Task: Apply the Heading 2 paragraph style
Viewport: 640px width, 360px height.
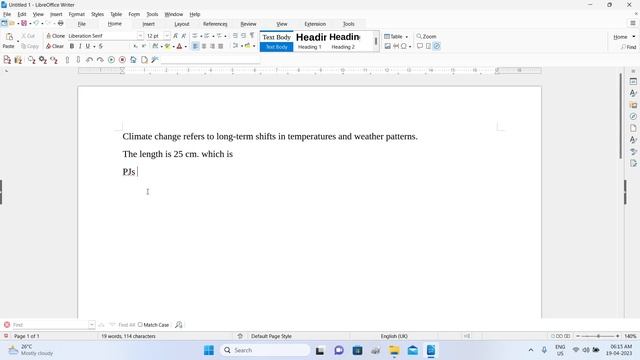Action: coord(343,41)
